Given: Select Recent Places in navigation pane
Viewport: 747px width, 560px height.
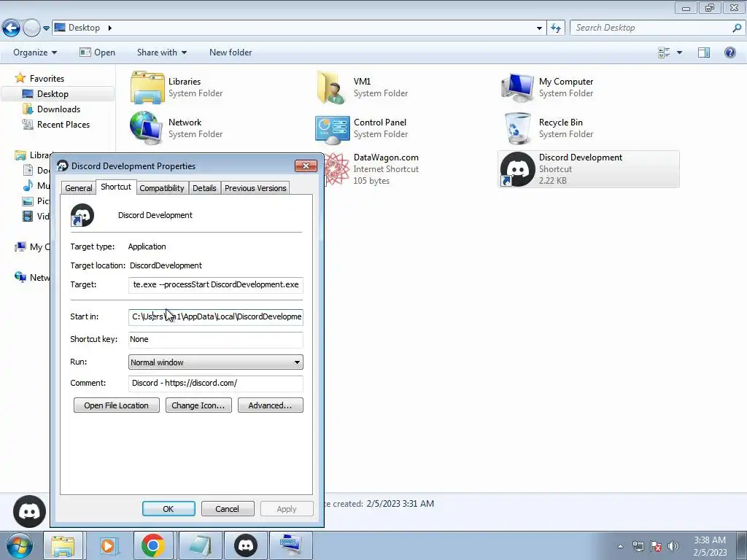Looking at the screenshot, I should [63, 124].
